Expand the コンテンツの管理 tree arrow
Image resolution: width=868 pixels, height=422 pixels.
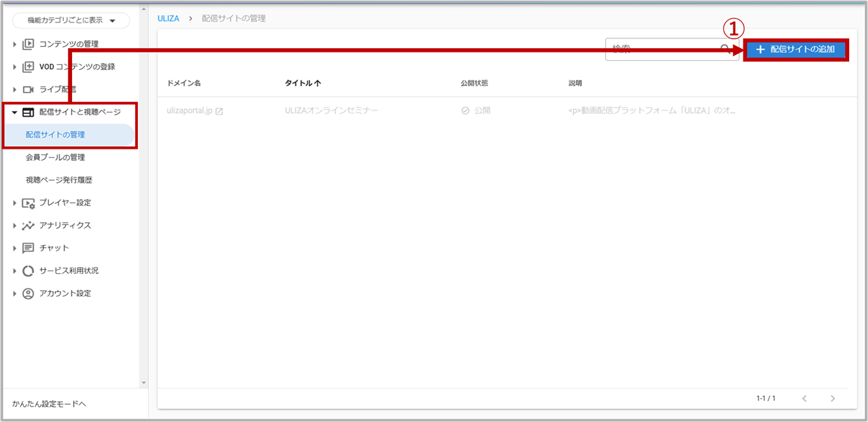pyautogui.click(x=15, y=44)
